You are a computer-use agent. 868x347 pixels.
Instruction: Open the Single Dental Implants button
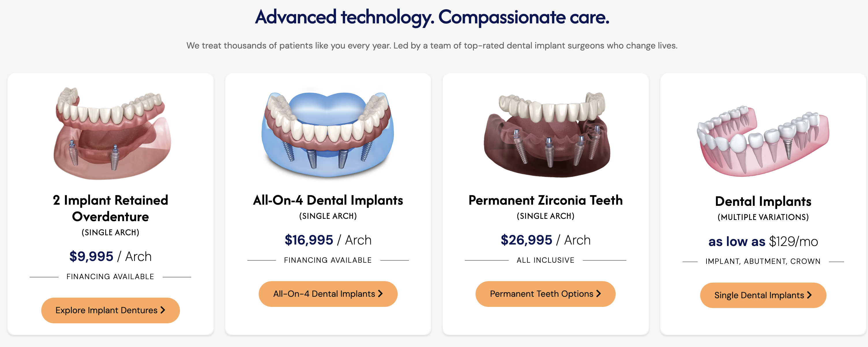(763, 295)
